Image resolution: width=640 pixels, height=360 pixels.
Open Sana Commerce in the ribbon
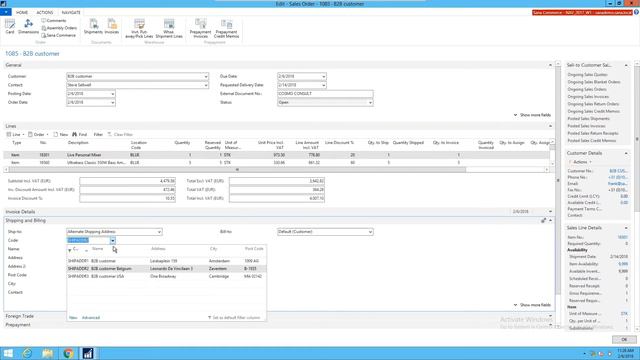tap(58, 36)
